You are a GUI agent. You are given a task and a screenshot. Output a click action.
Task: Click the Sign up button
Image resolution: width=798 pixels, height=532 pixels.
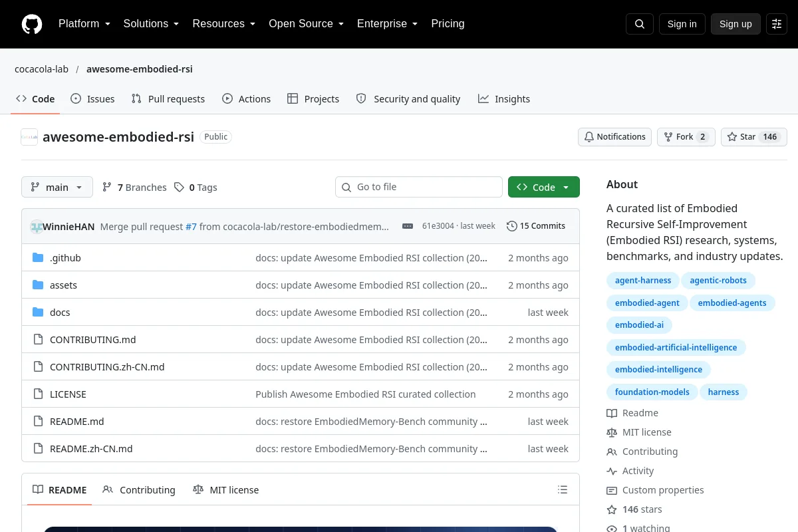click(735, 24)
